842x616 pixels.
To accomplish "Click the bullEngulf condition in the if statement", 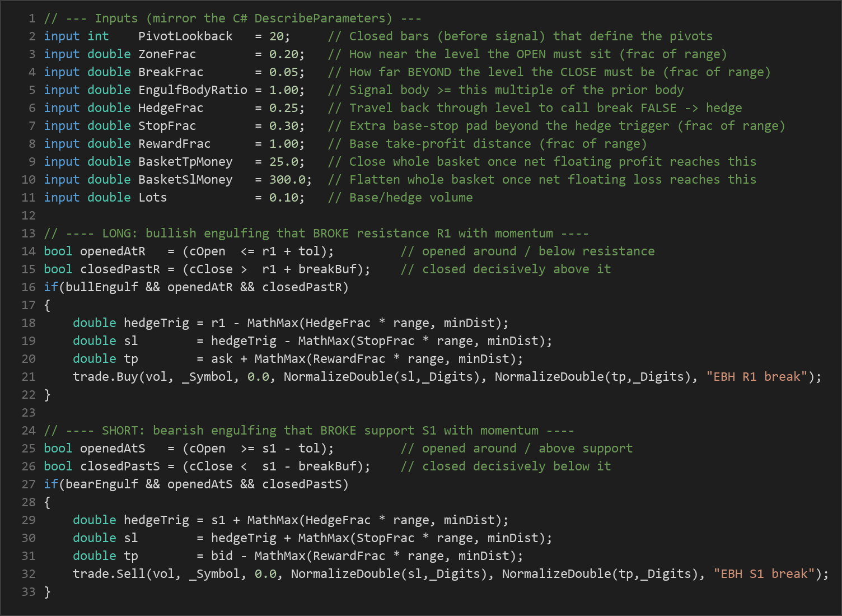I will coord(101,287).
